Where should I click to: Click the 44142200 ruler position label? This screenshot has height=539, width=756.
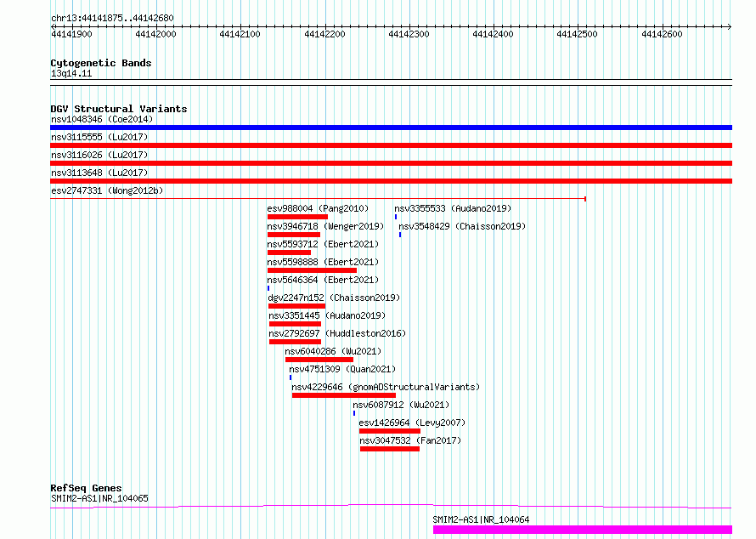[325, 34]
